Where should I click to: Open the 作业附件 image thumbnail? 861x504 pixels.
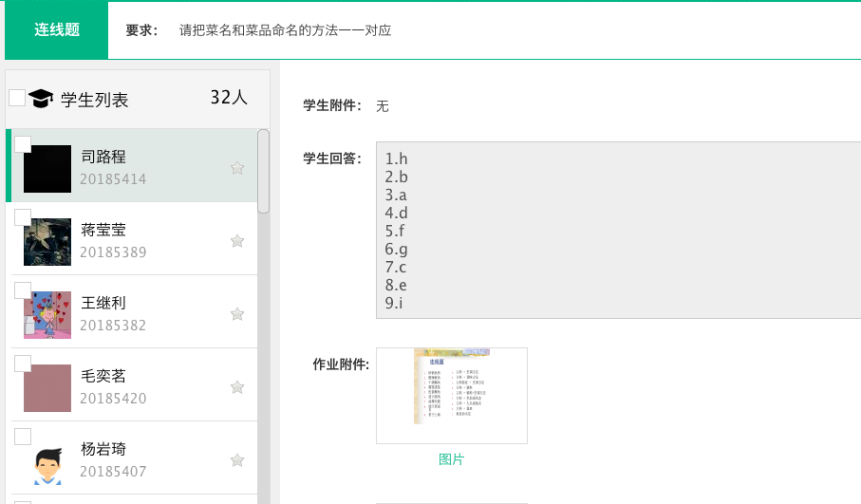pos(452,395)
